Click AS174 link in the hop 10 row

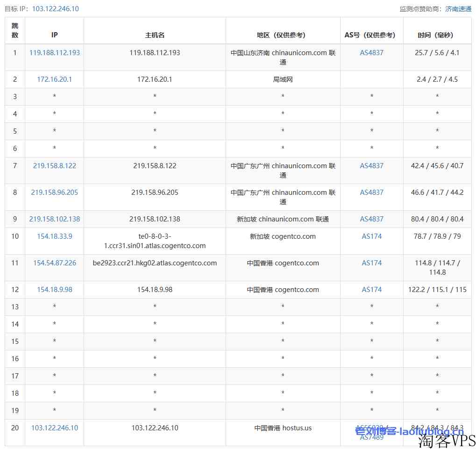[x=371, y=236]
